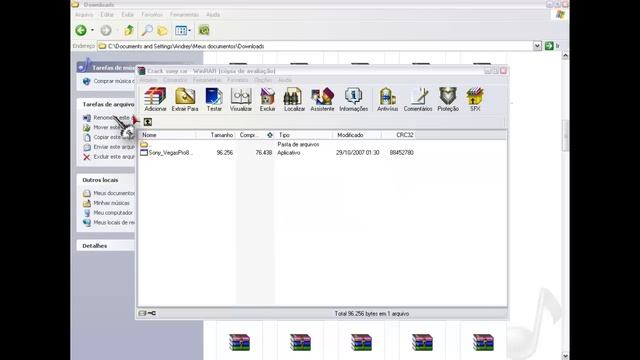640x360 pixels.
Task: Sort by Nome column header
Action: coord(167,135)
